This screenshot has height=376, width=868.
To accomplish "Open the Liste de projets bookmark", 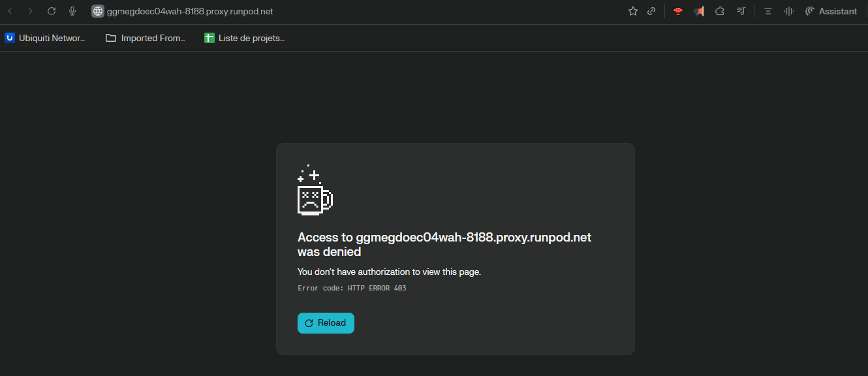I will coord(245,38).
